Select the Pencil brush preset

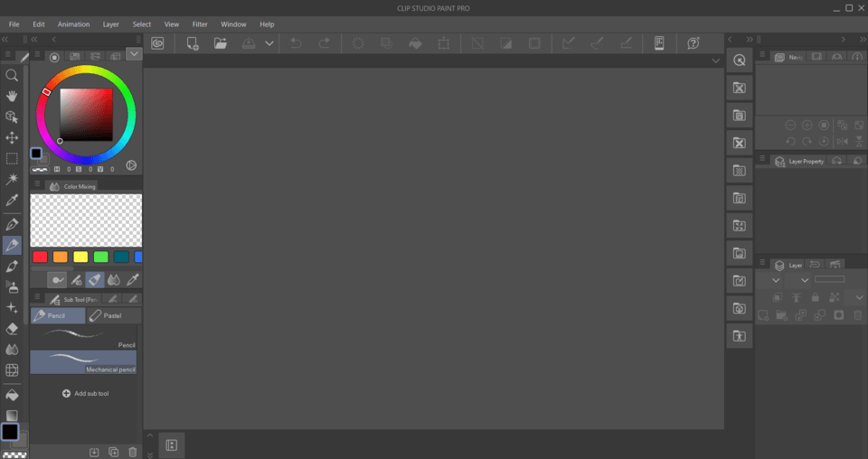[83, 338]
